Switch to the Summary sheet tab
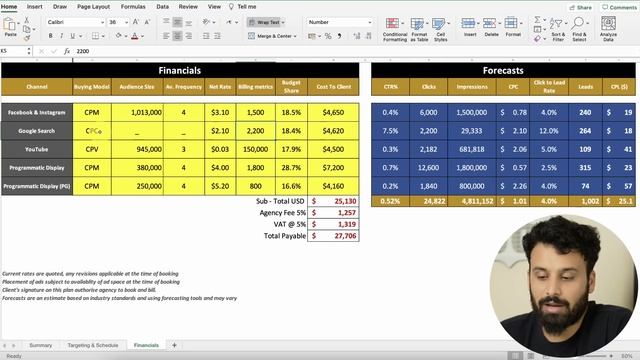 tap(40, 345)
